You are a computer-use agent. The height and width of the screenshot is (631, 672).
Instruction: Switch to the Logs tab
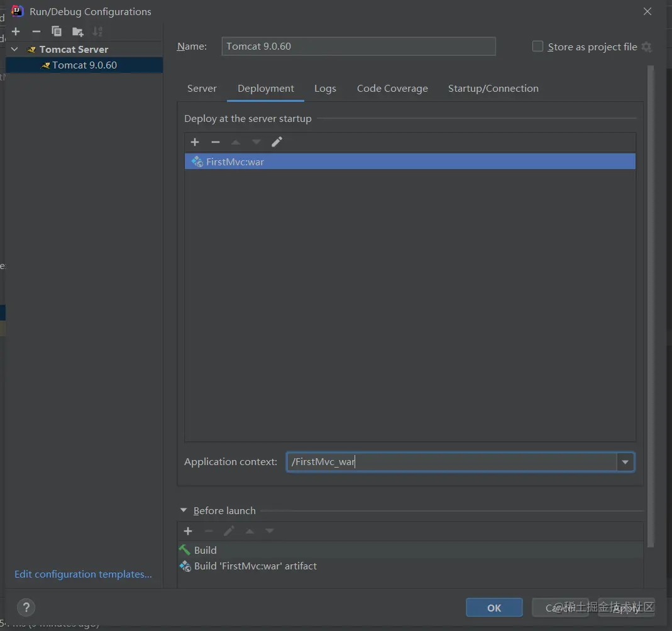[x=325, y=88]
